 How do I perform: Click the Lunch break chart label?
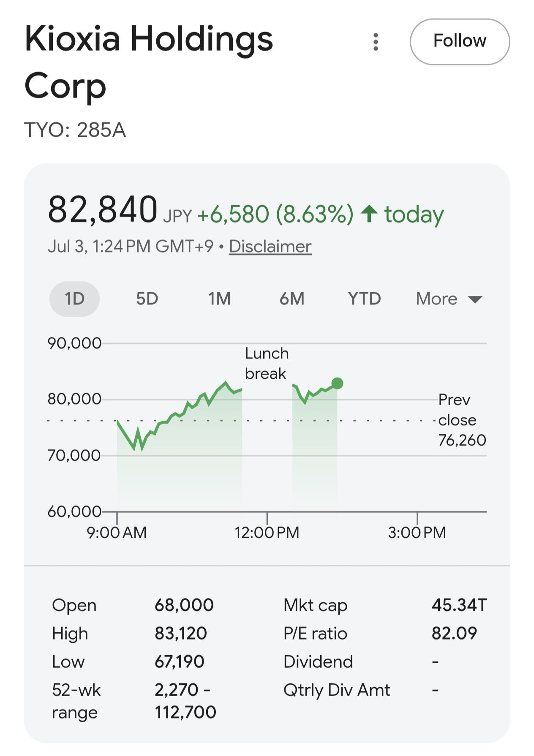pyautogui.click(x=267, y=363)
